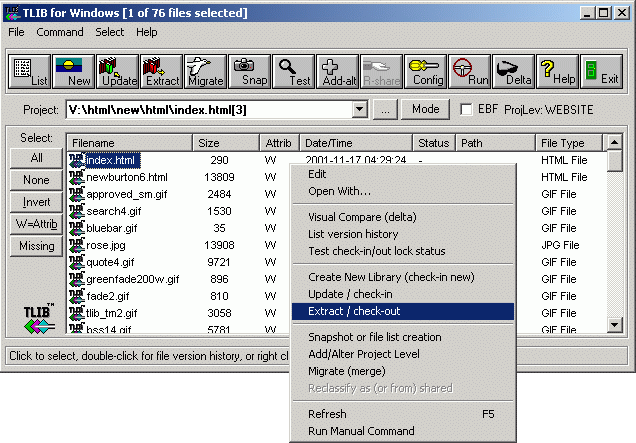Open the File menu

[x=16, y=32]
